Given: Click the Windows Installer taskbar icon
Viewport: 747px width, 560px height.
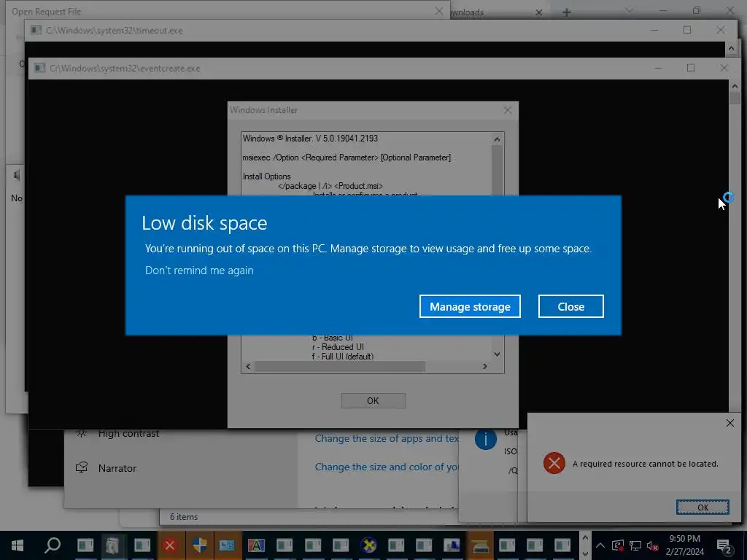Looking at the screenshot, I should pyautogui.click(x=452, y=545).
